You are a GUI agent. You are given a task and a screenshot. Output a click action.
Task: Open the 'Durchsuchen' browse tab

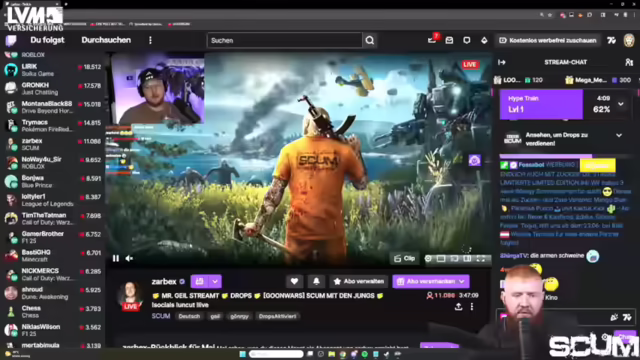(106, 40)
